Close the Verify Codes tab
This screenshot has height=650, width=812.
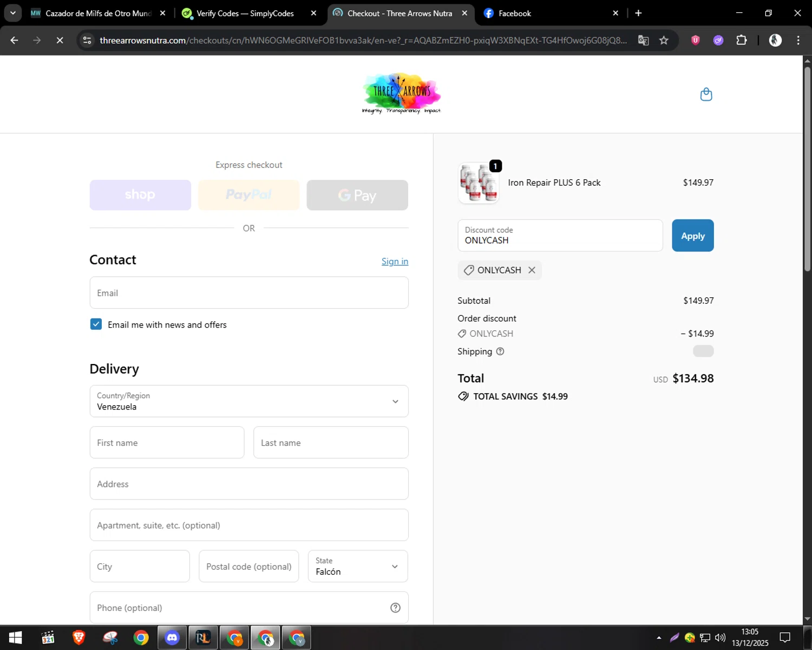[x=313, y=13]
